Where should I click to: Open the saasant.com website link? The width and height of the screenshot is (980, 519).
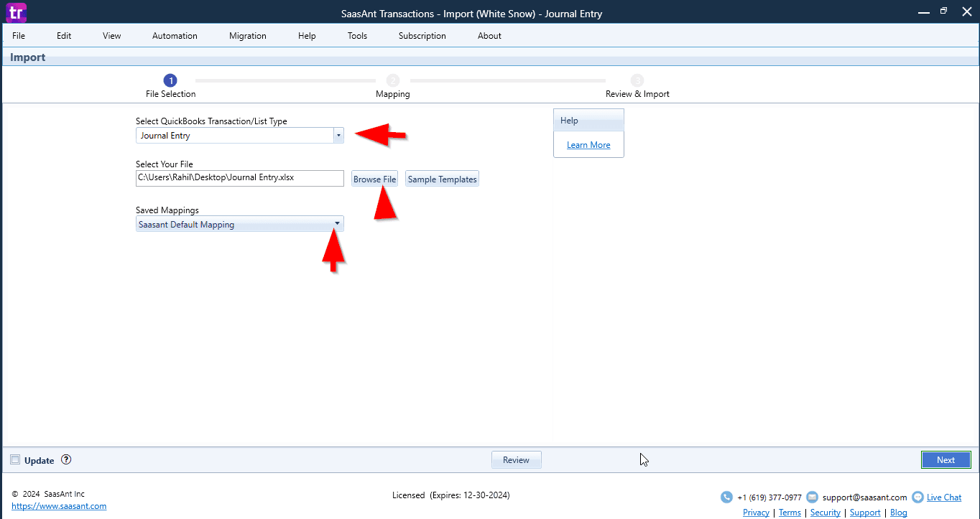tap(60, 506)
